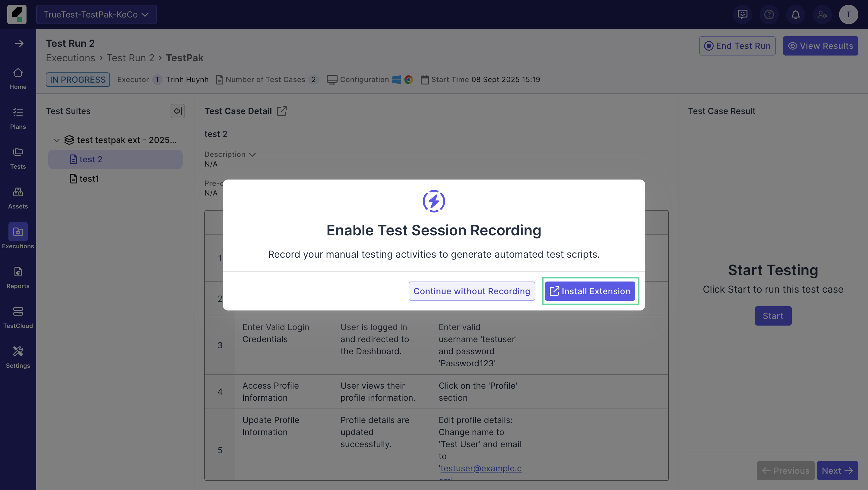Collapse the test testpak ext suite
868x490 pixels.
57,140
